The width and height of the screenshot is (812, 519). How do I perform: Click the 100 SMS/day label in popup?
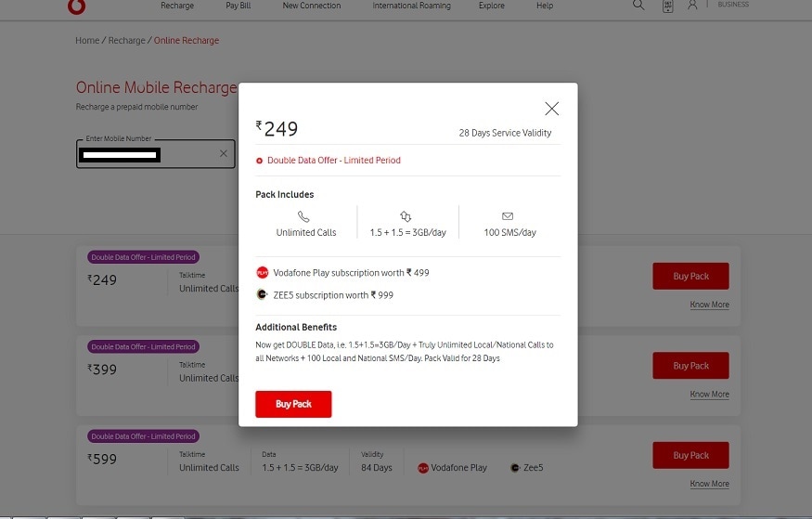(x=510, y=232)
